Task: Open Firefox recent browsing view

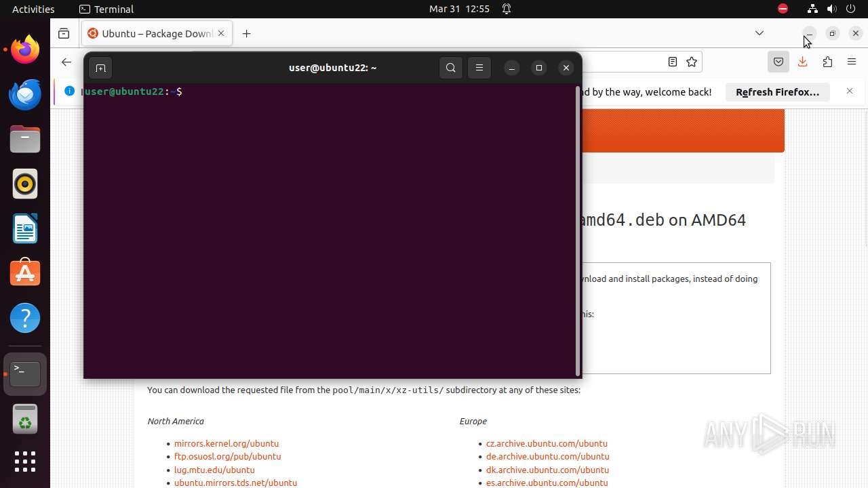Action: pyautogui.click(x=64, y=33)
